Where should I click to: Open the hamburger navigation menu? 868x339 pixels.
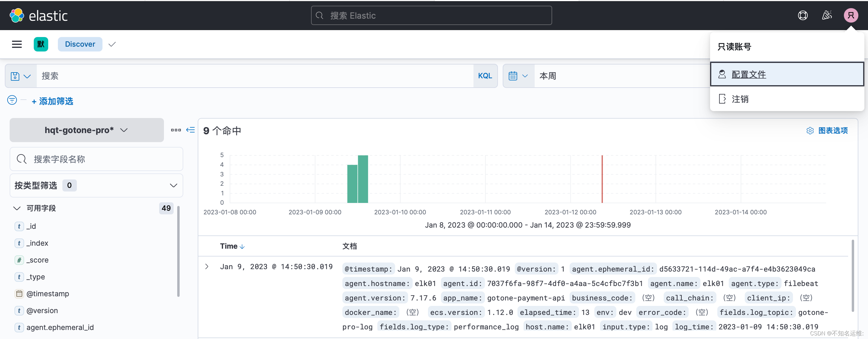(x=17, y=44)
